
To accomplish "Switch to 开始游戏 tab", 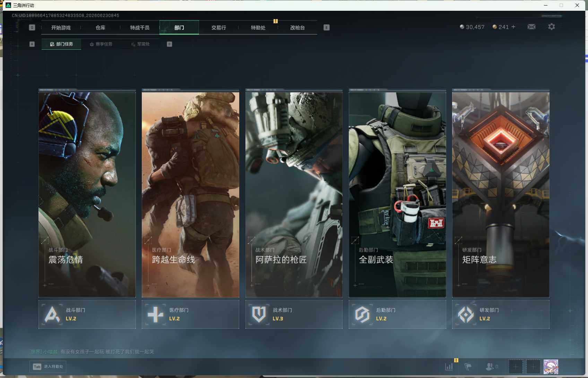I will click(61, 27).
